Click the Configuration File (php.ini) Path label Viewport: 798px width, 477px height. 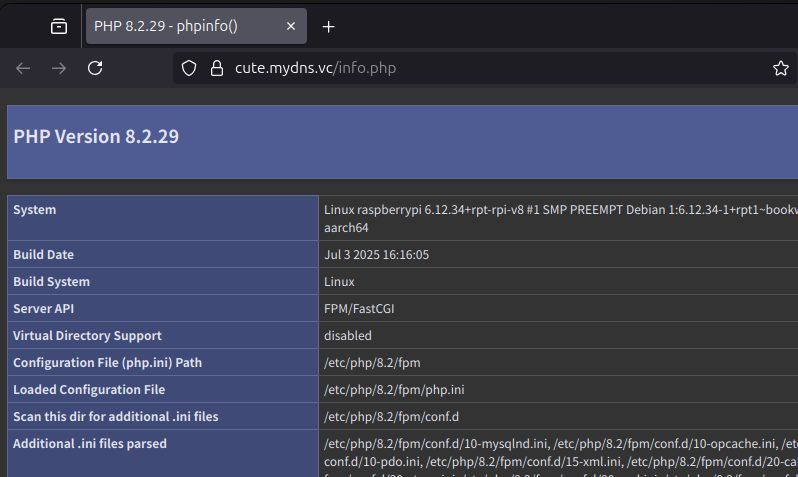(107, 362)
